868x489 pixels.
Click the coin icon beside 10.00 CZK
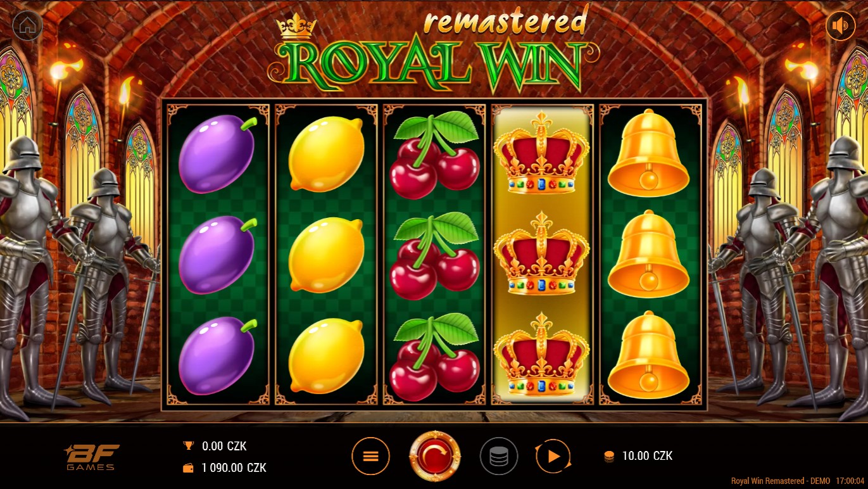point(609,456)
